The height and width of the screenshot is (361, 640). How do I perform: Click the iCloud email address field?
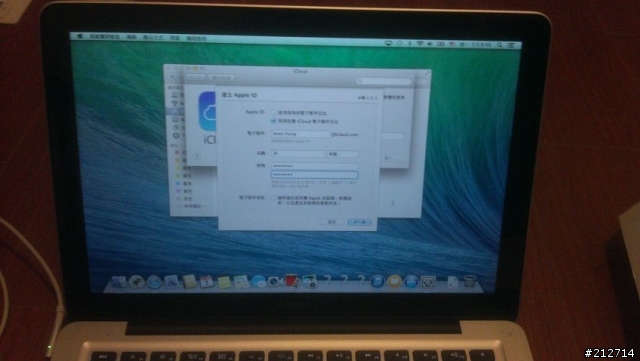click(x=301, y=134)
